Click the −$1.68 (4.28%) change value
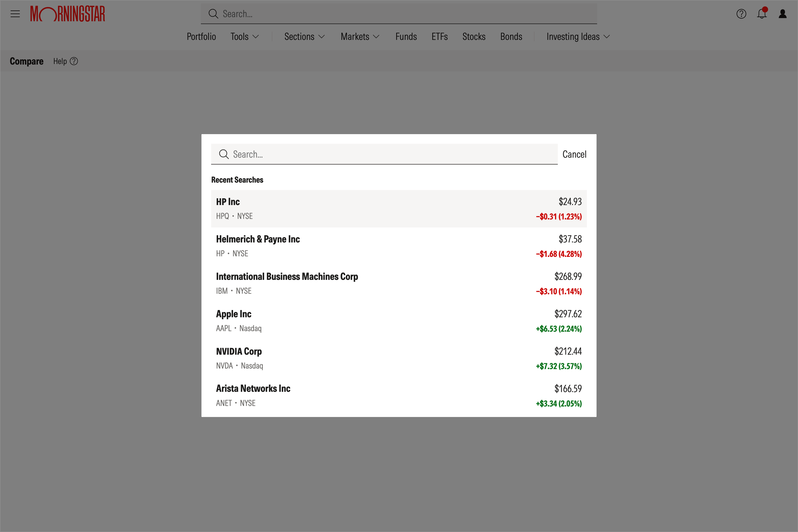The width and height of the screenshot is (798, 532). pos(559,254)
